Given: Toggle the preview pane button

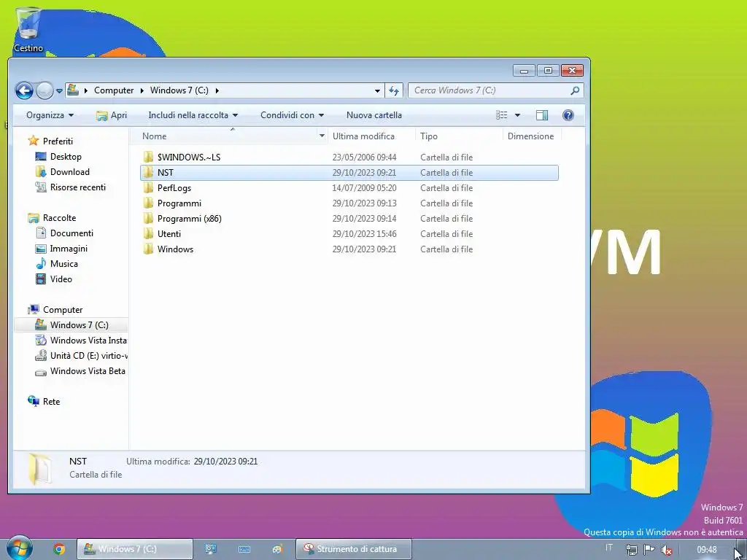Looking at the screenshot, I should (542, 115).
